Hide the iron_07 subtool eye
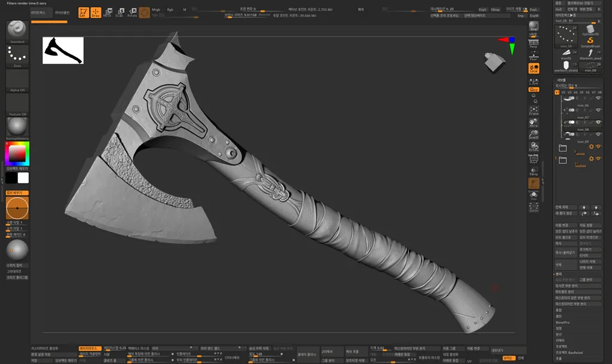 pos(598,110)
